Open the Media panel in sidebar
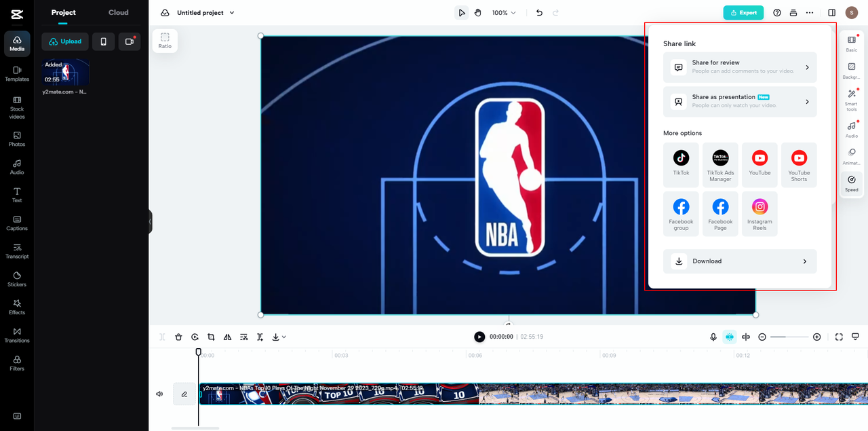 pyautogui.click(x=17, y=43)
